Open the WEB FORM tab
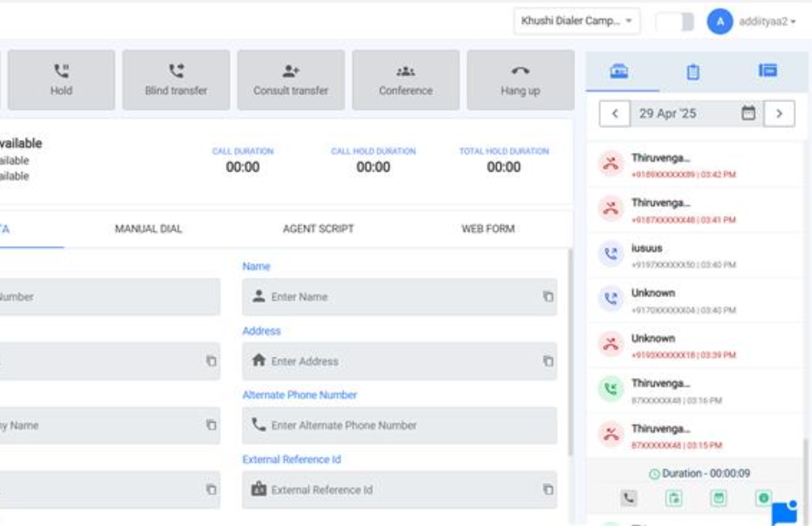The height and width of the screenshot is (526, 812). [488, 229]
